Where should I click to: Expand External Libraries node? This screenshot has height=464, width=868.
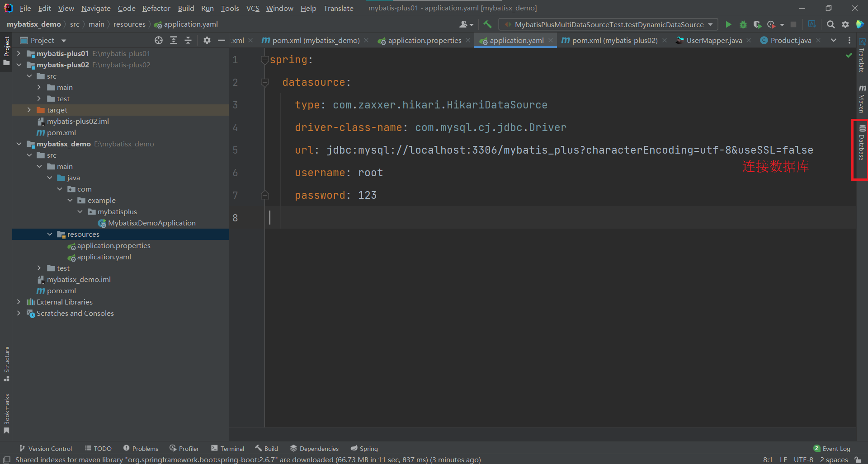(x=19, y=302)
